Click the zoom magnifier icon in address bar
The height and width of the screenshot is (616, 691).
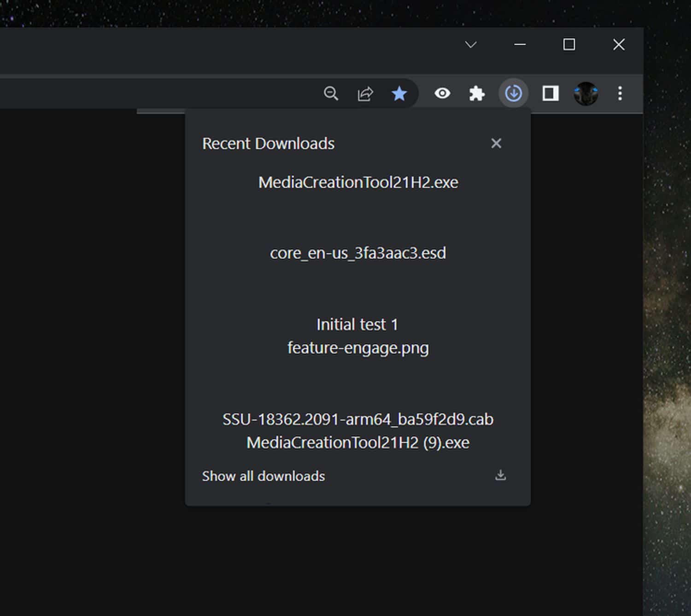[x=331, y=93]
